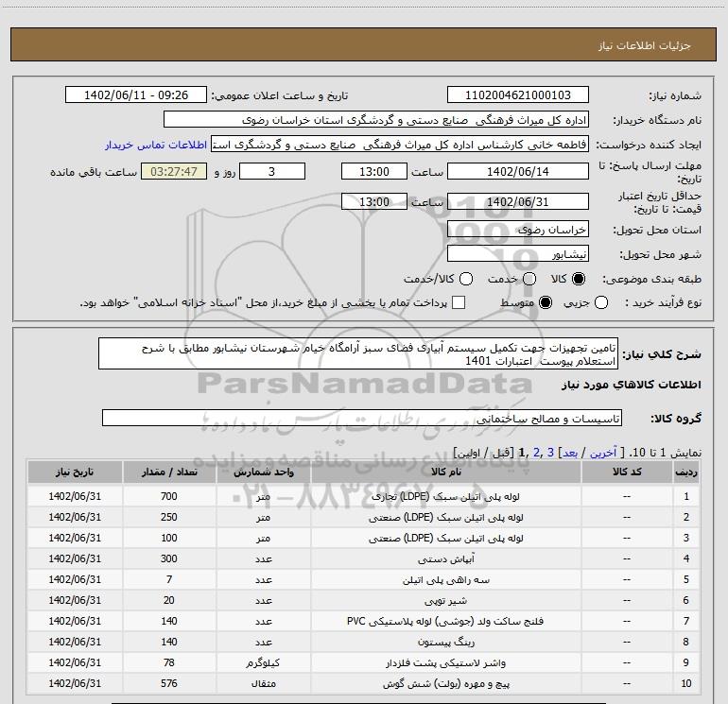Click the "آخرین" last page link

click(x=596, y=454)
